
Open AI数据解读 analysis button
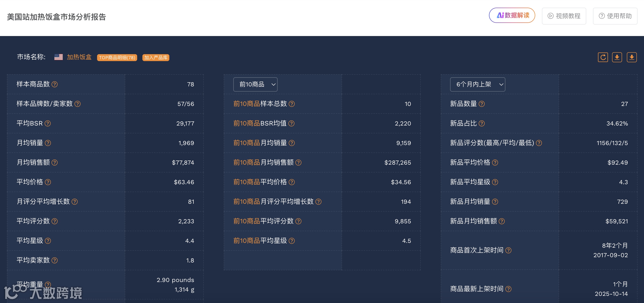click(512, 16)
